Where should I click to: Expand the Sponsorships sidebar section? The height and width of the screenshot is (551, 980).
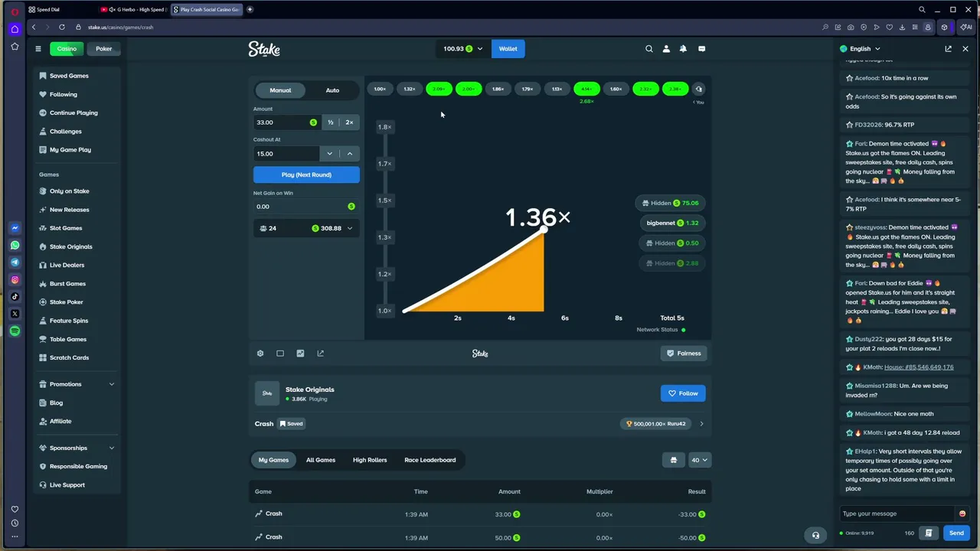(112, 448)
